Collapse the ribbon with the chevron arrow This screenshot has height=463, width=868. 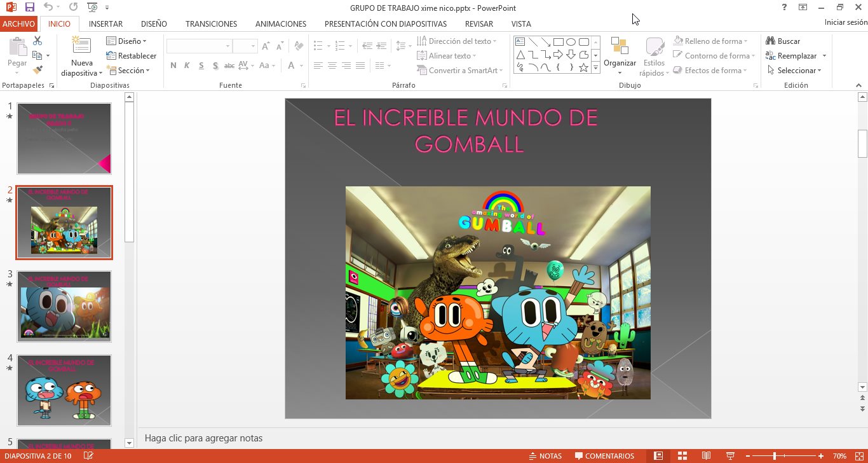[859, 85]
